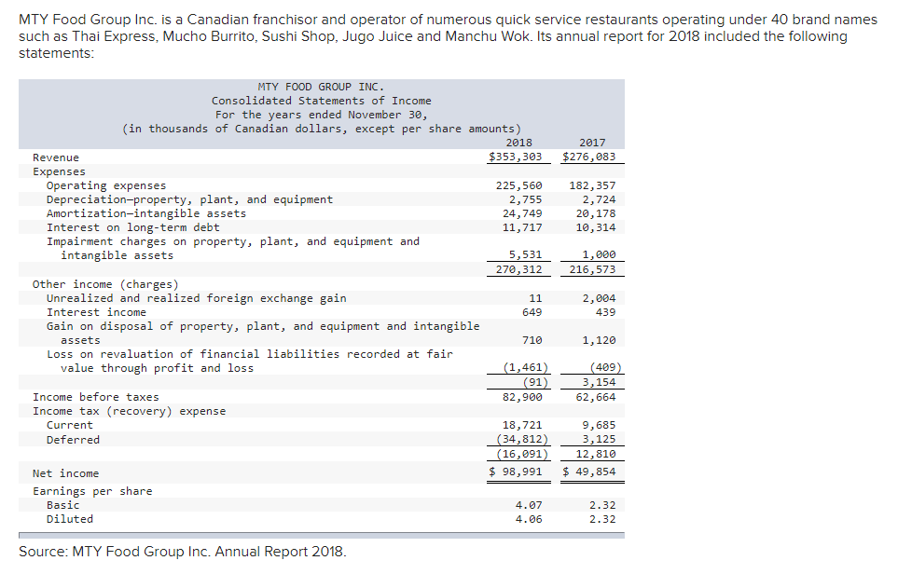898x588 pixels.
Task: Click other income subtotal 3,154
Action: tap(599, 382)
